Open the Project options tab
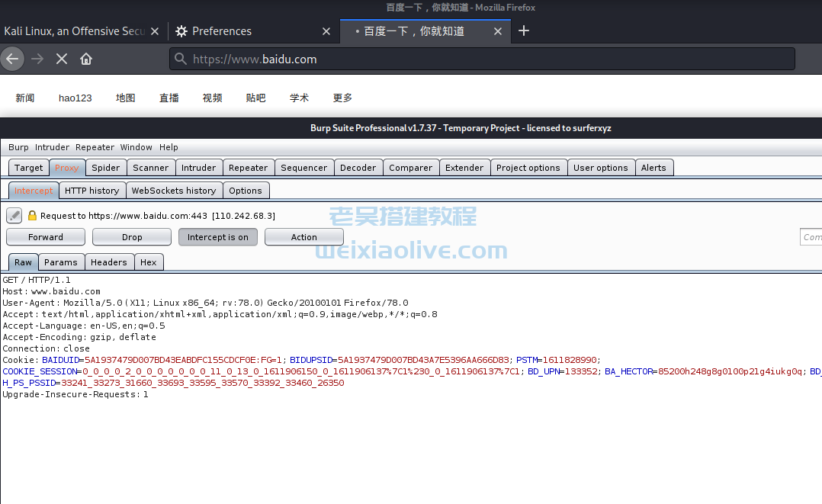This screenshot has width=822, height=504. tap(528, 168)
